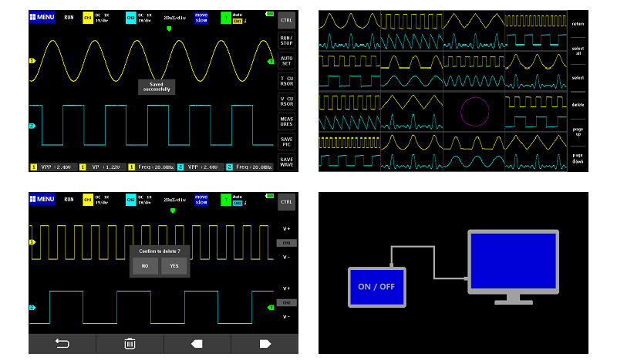Open the MEAS URES measurement options
The height and width of the screenshot is (364, 617).
pyautogui.click(x=286, y=121)
